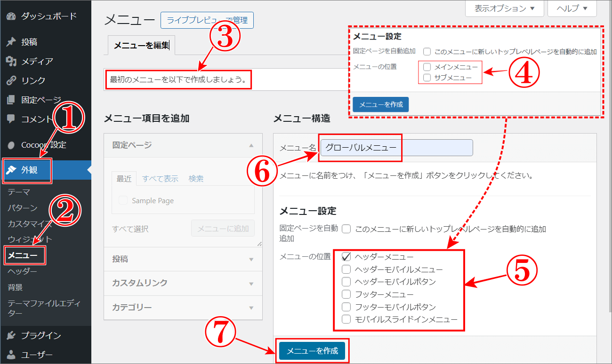The width and height of the screenshot is (612, 364).
Task: Check the フッターメニュー checkbox
Action: tap(346, 294)
